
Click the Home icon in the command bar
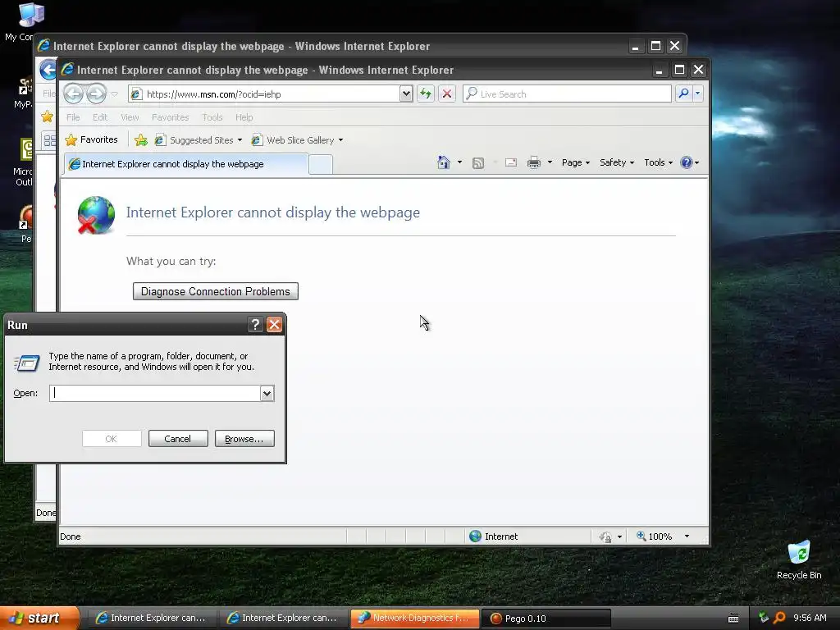coord(444,162)
